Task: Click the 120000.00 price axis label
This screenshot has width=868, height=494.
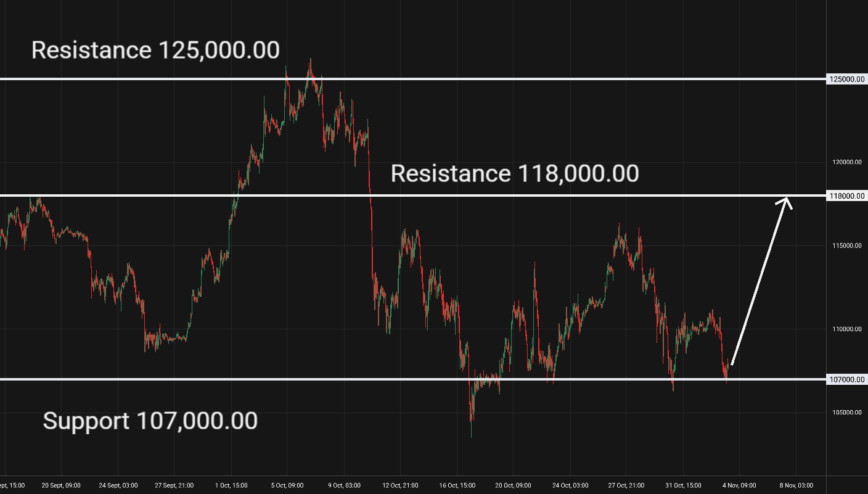Action: point(845,162)
